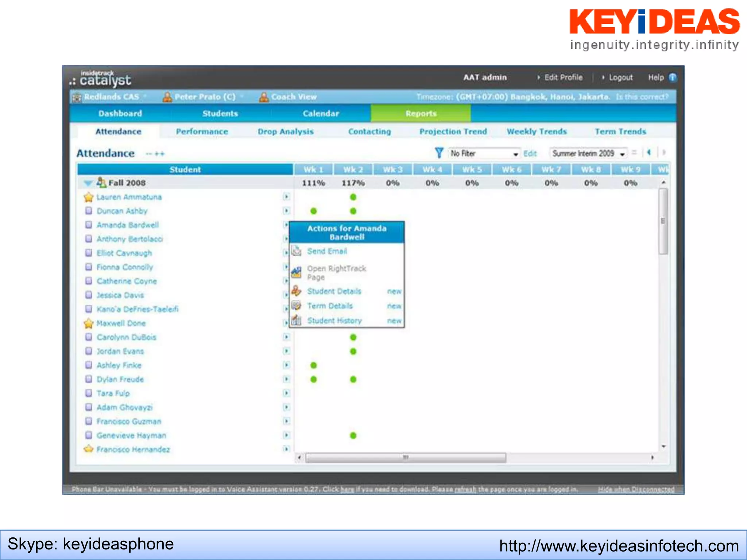Click 'Is this correct?' timezone link
747x560 pixels.
[x=642, y=97]
